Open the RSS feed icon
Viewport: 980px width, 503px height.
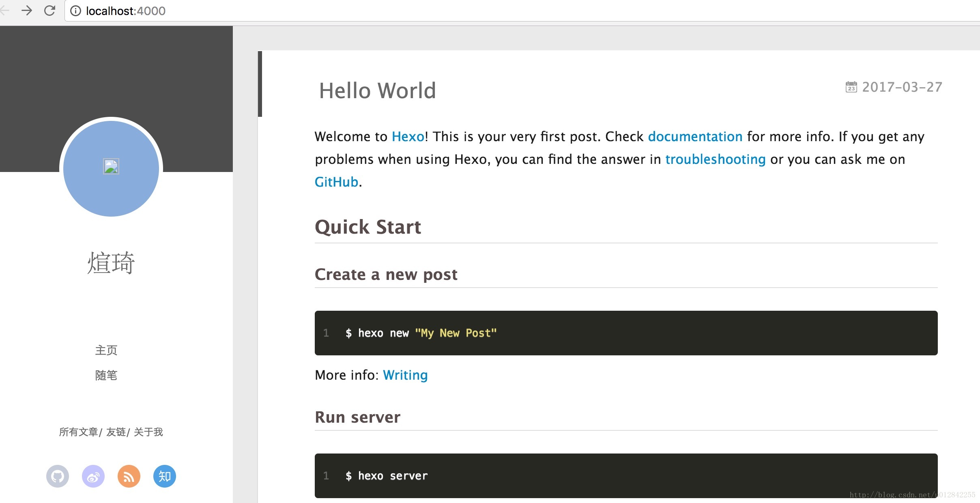129,476
